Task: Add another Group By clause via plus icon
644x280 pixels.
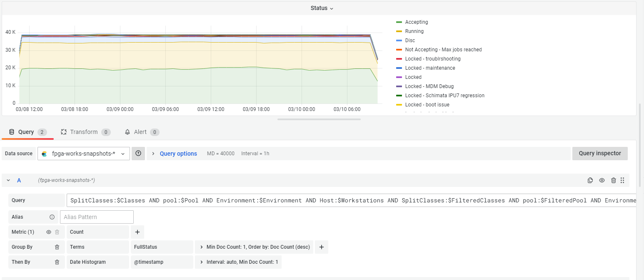Action: point(321,247)
